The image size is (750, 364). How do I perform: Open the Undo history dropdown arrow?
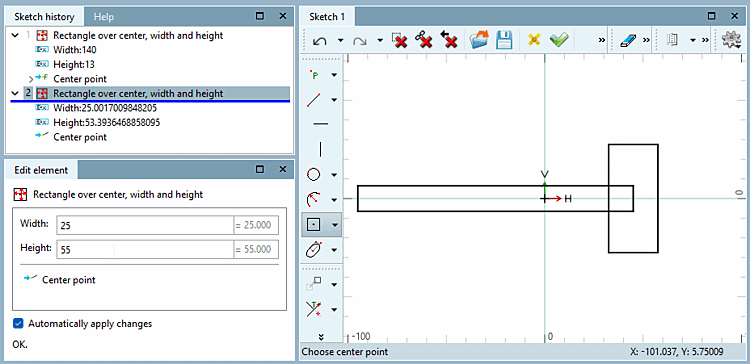point(340,41)
